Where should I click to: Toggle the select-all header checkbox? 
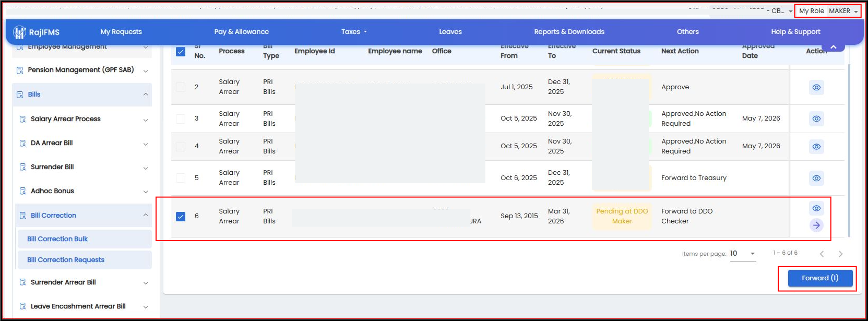(181, 51)
